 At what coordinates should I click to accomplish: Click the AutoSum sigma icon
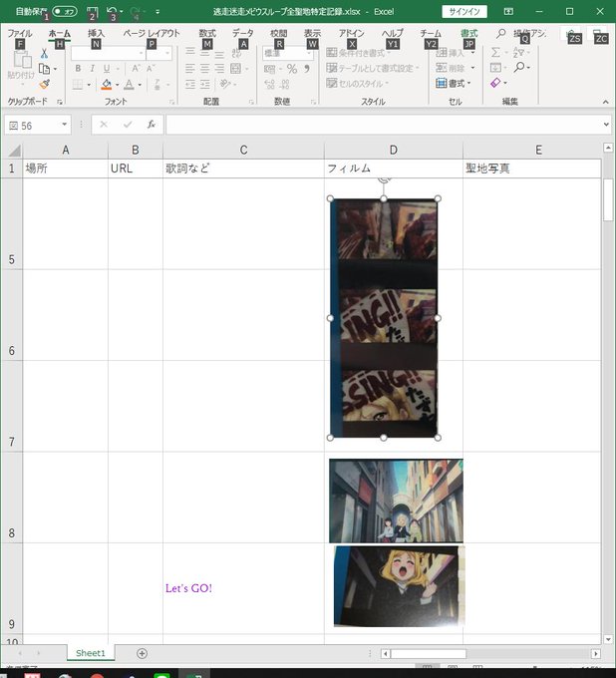495,53
